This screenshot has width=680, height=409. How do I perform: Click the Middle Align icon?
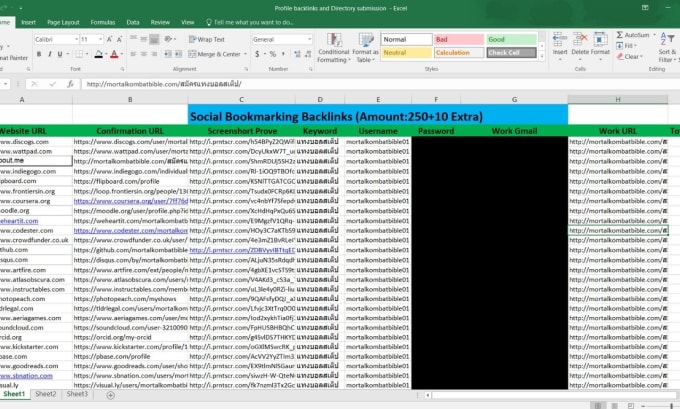(144, 39)
